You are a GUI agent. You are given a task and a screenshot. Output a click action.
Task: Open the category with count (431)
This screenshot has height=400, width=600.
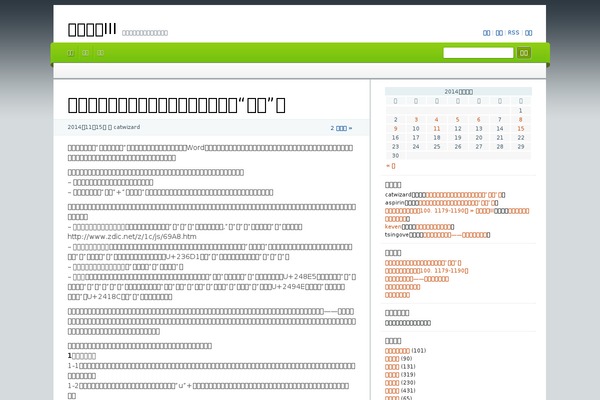pos(392,391)
